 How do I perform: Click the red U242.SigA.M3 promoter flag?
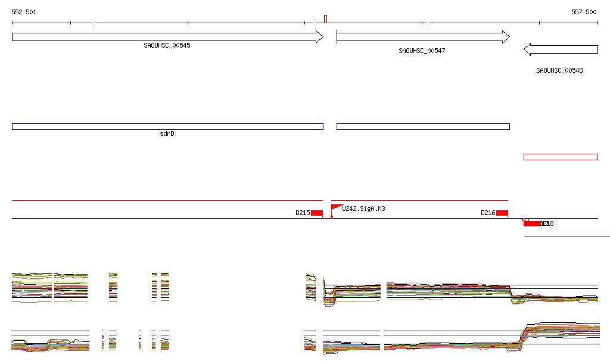pyautogui.click(x=336, y=208)
